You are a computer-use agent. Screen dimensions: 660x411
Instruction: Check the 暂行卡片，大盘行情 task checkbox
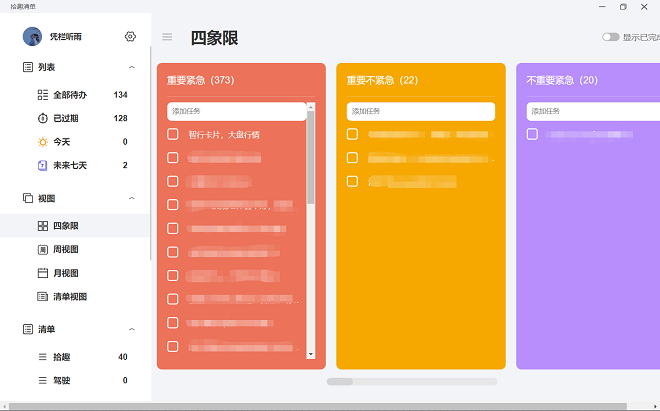(x=173, y=134)
